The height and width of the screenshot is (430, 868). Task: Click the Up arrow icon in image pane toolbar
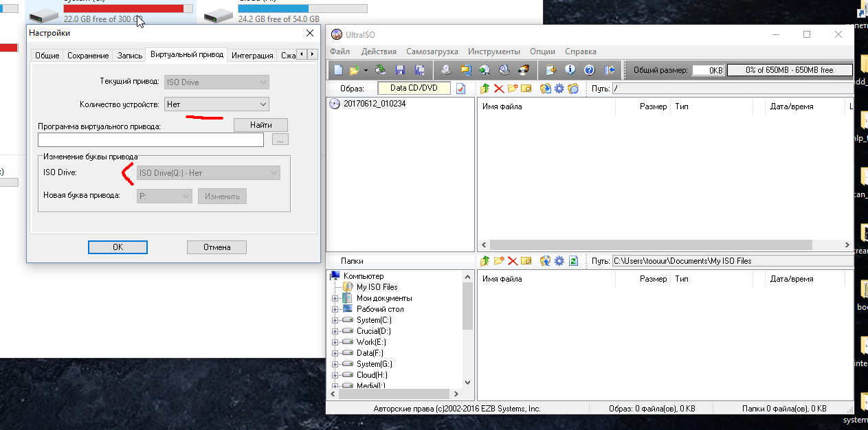click(x=485, y=89)
